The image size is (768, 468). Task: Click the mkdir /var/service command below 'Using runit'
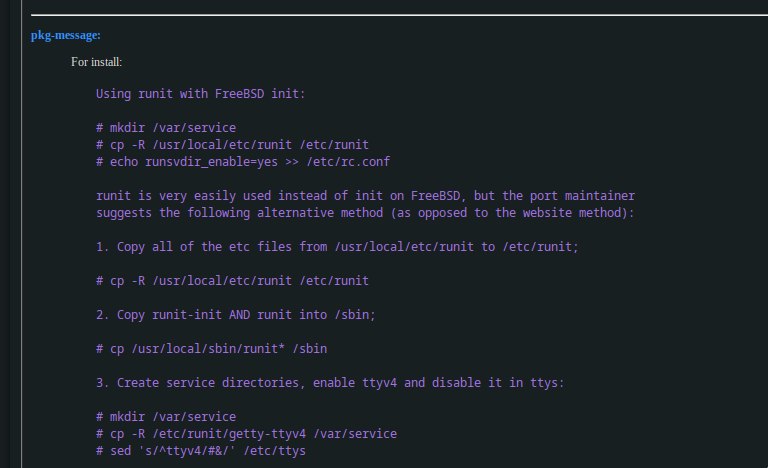click(x=166, y=128)
